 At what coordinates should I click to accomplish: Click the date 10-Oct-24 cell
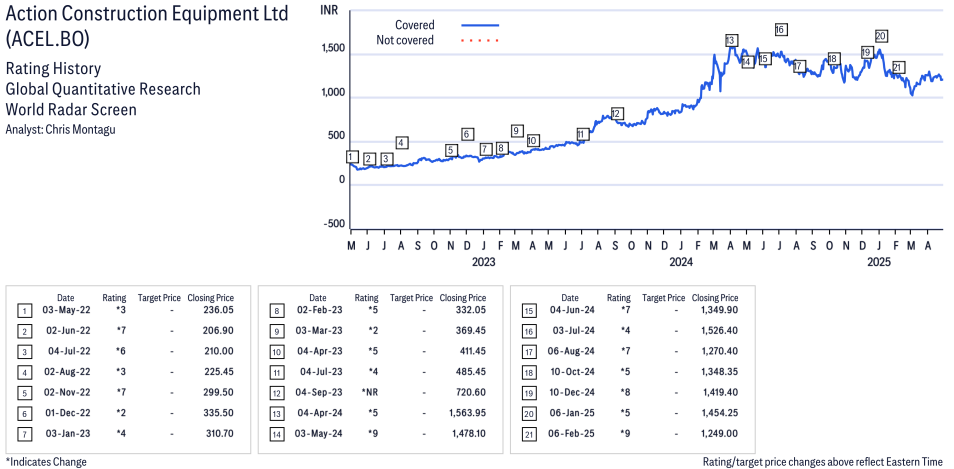tap(571, 372)
